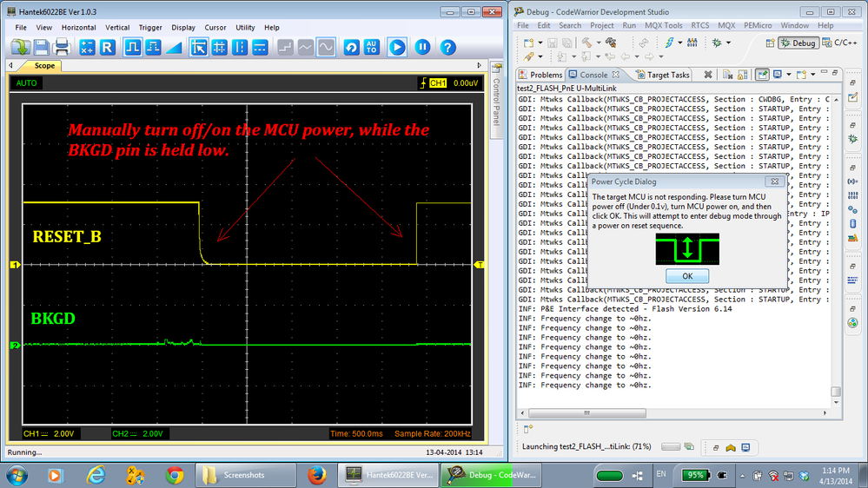Select the ramp waveform icon in Hantek
Screen dimensions: 868x488
coord(174,48)
